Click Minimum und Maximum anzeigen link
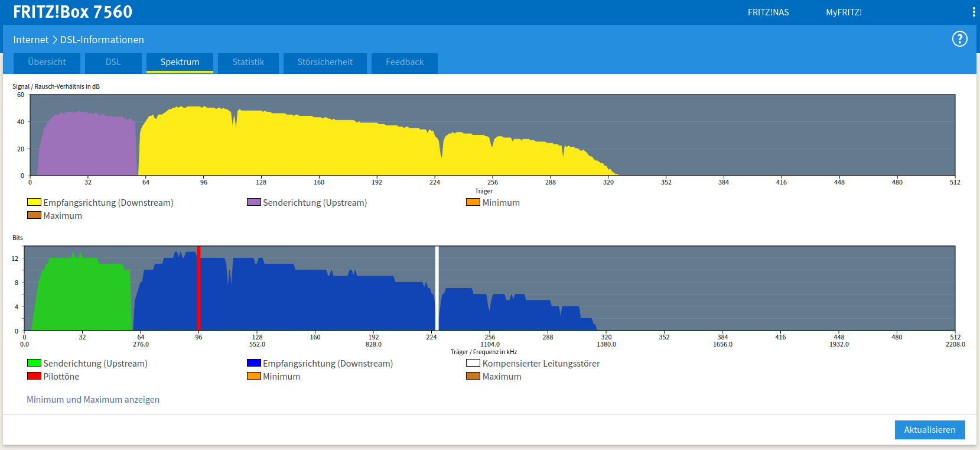Screen dimensions: 980x450 [x=93, y=400]
